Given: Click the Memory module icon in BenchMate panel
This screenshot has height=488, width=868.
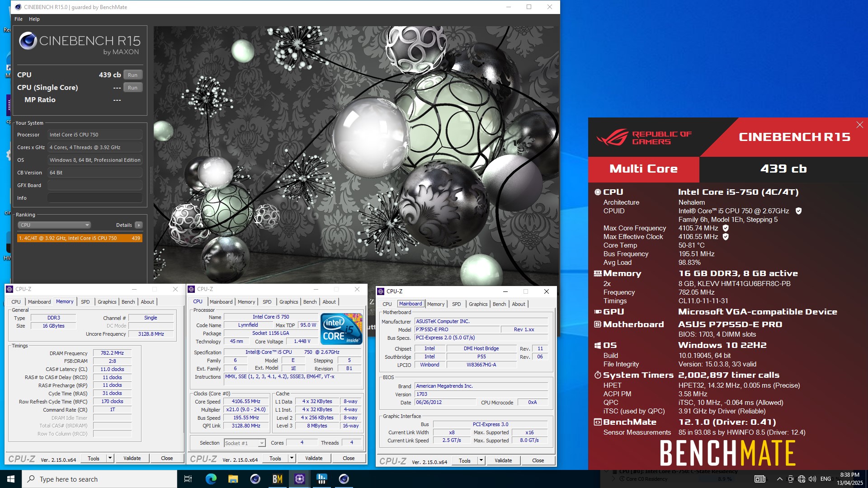Looking at the screenshot, I should click(x=598, y=273).
